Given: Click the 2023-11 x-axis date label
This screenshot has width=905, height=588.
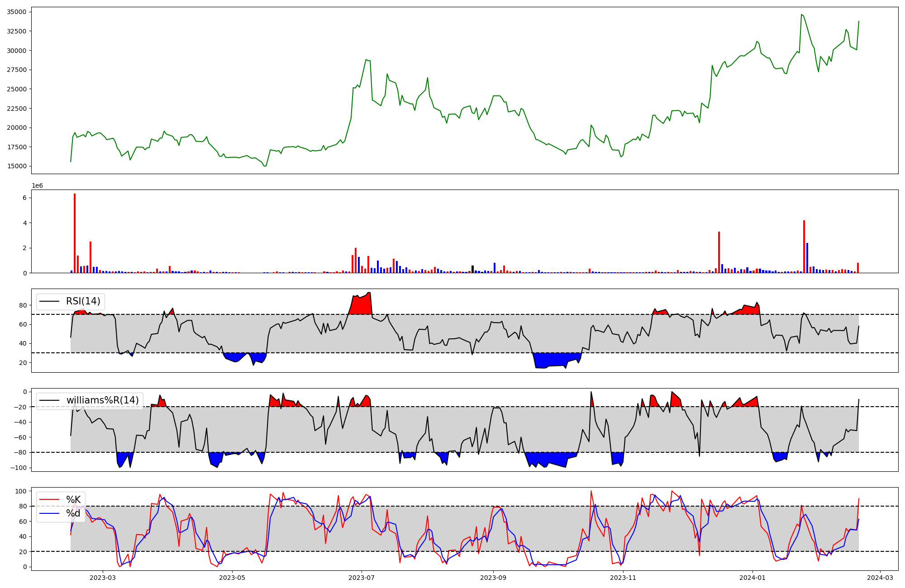Looking at the screenshot, I should tap(623, 578).
